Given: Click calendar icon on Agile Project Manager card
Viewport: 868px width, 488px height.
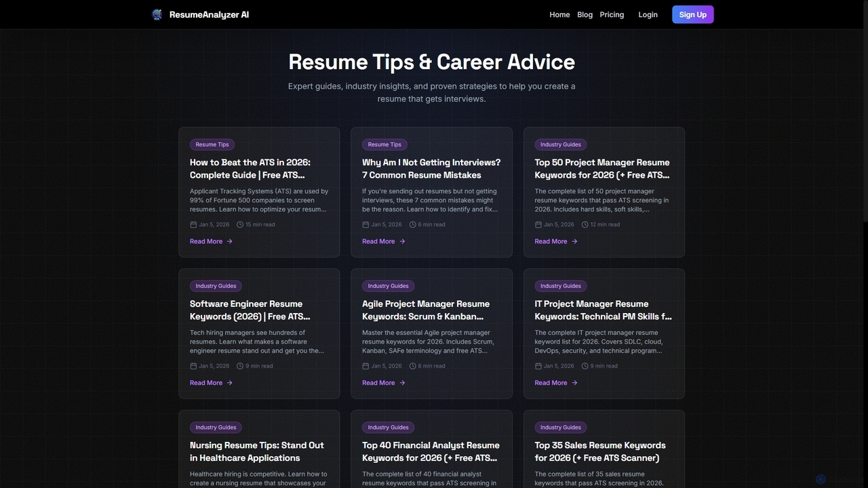Looking at the screenshot, I should tap(366, 366).
